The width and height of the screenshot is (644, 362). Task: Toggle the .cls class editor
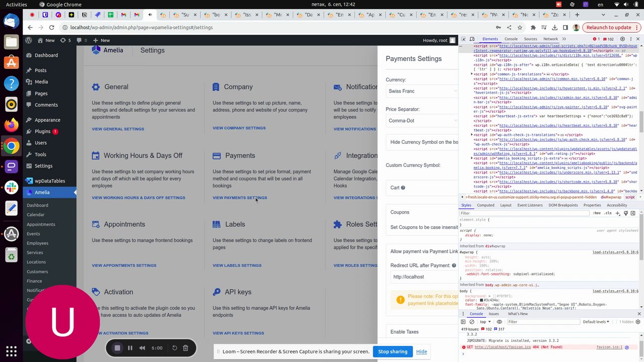coord(608,213)
